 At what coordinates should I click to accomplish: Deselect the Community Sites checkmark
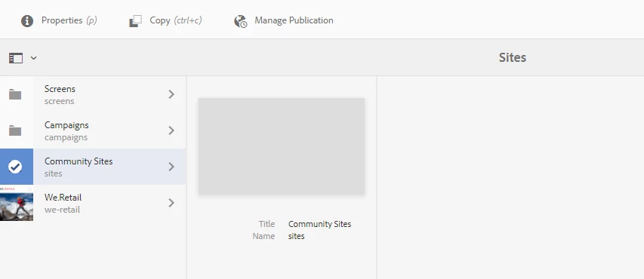point(15,167)
